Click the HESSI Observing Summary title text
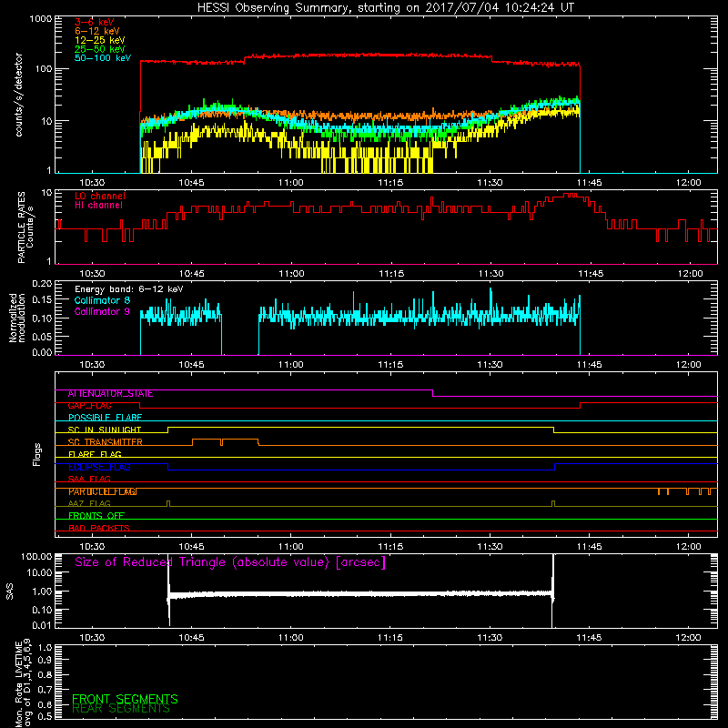This screenshot has width=728, height=728. click(385, 8)
